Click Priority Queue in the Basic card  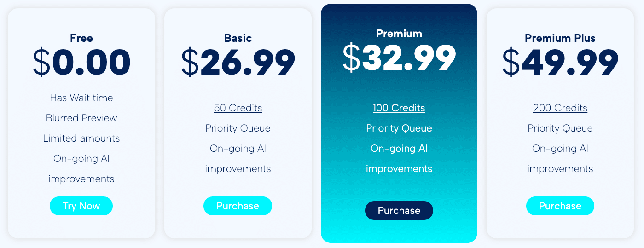pyautogui.click(x=238, y=128)
